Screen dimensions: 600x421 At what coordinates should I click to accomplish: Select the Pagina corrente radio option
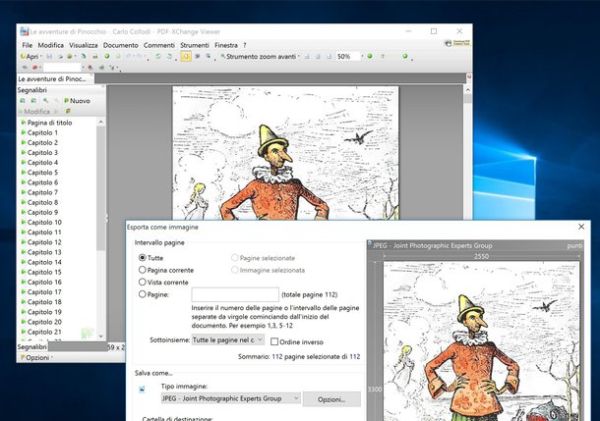point(143,270)
